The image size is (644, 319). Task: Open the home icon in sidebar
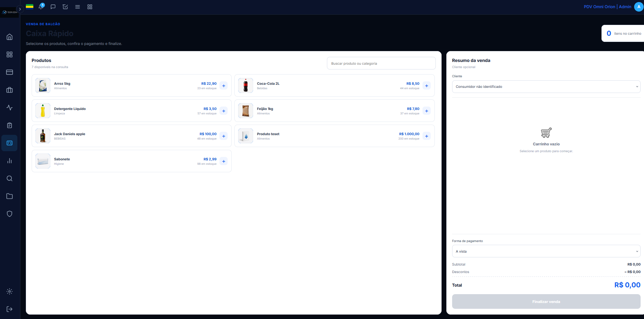[x=10, y=37]
